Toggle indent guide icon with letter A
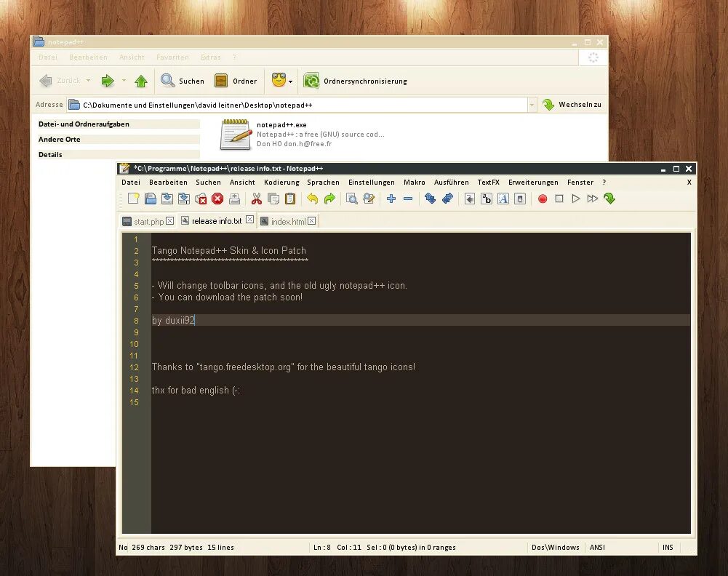 [x=503, y=199]
